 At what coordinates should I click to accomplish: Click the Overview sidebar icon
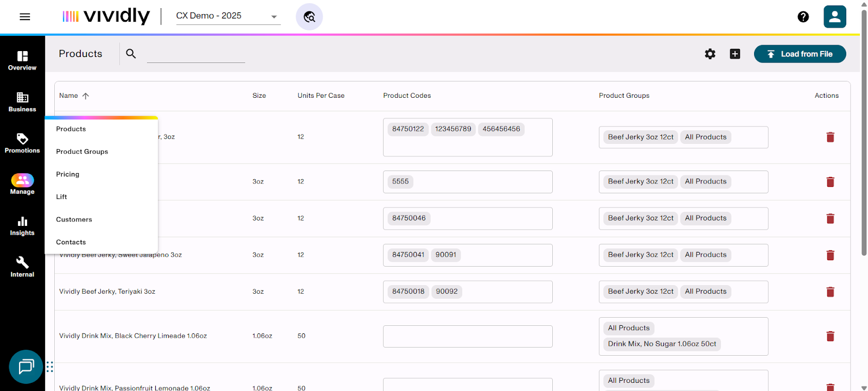click(22, 60)
